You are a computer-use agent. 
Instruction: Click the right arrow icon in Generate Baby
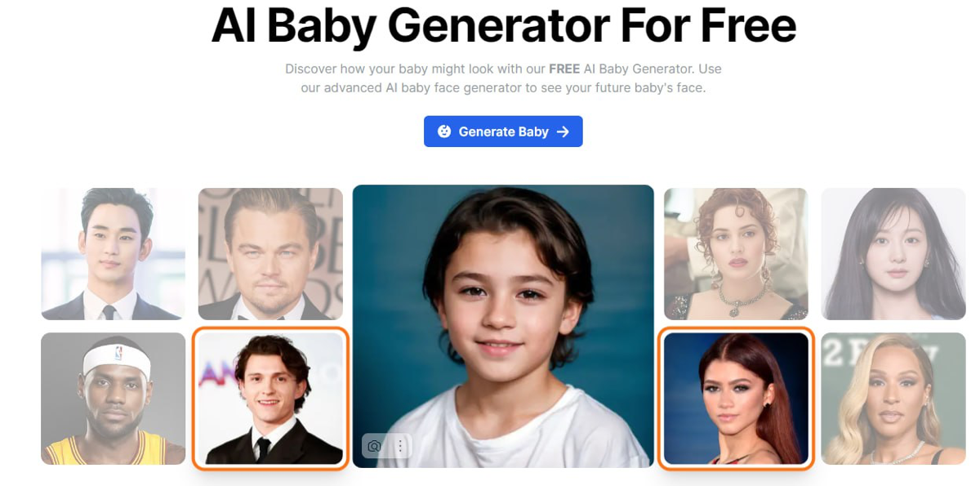[x=563, y=132]
